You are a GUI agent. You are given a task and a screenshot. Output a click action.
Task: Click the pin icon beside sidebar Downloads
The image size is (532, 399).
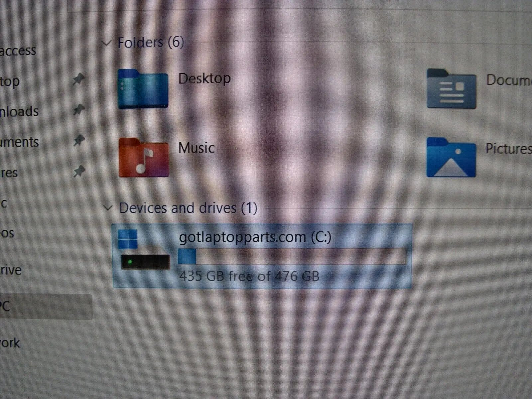[x=79, y=110]
